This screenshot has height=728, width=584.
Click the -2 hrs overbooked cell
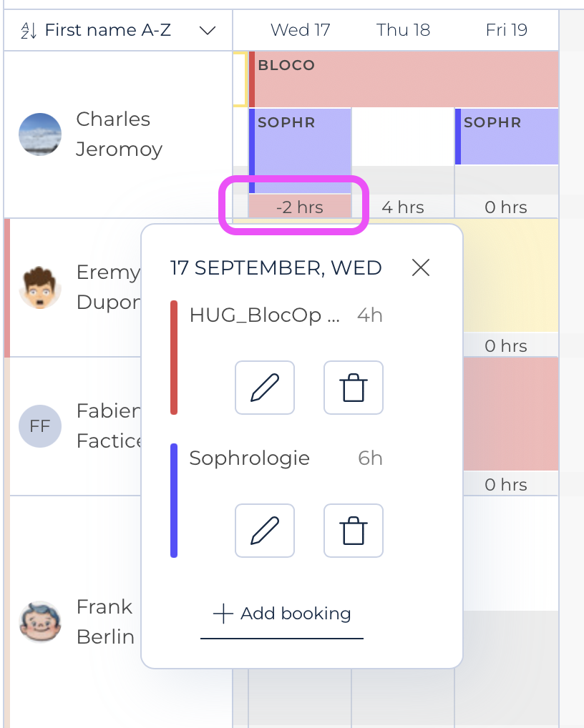tap(300, 207)
